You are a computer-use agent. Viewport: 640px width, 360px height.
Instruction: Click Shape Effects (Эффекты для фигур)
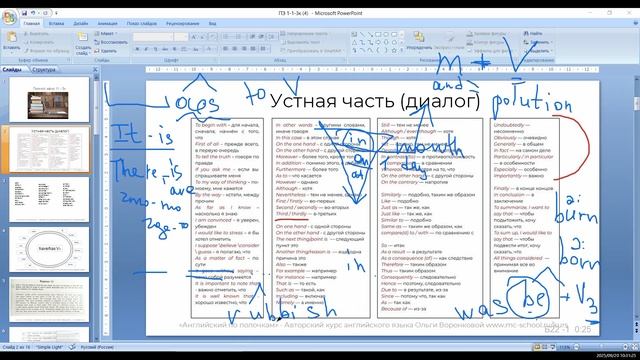click(490, 51)
